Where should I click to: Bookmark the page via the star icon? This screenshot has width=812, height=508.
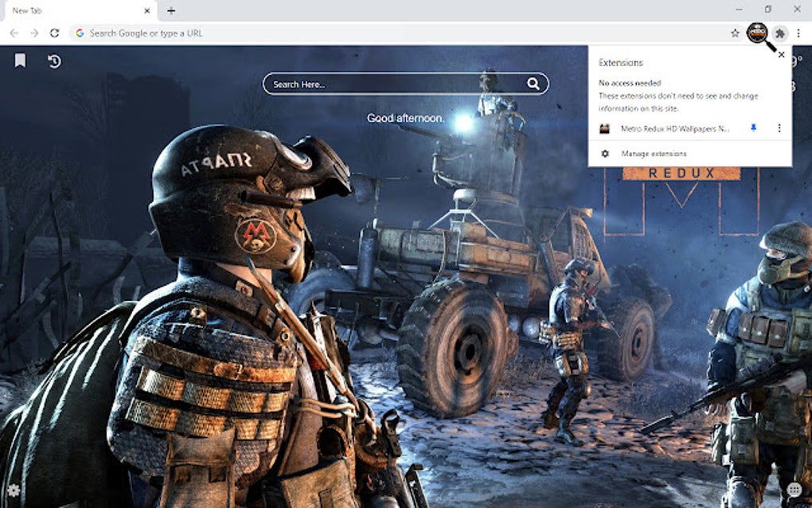click(x=733, y=33)
